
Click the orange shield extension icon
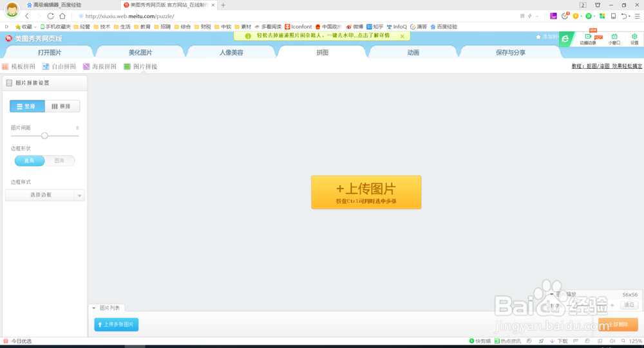point(576,16)
